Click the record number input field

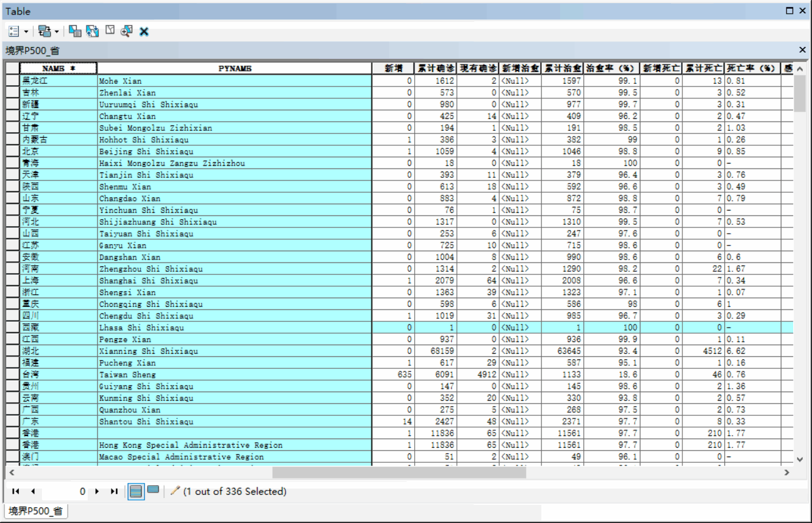coord(65,492)
